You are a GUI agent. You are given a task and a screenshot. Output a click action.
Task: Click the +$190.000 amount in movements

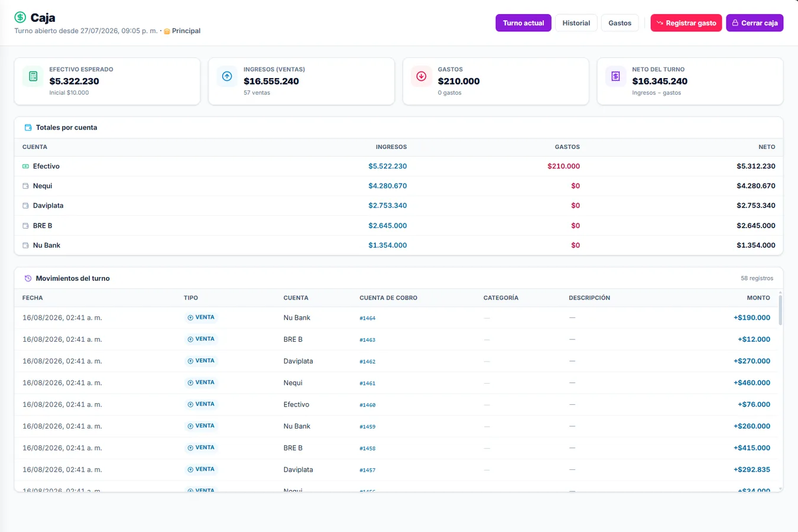pyautogui.click(x=752, y=317)
